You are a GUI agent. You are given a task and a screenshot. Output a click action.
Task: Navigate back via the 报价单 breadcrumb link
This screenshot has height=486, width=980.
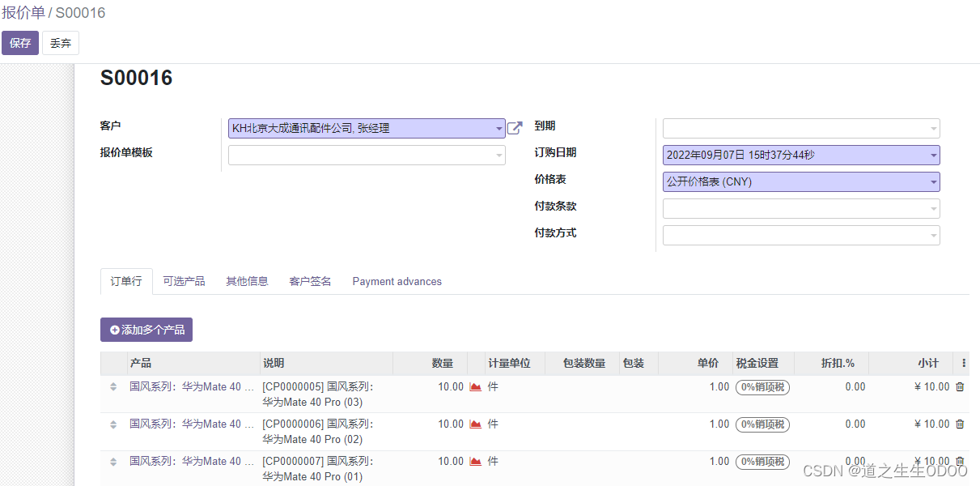[x=25, y=13]
